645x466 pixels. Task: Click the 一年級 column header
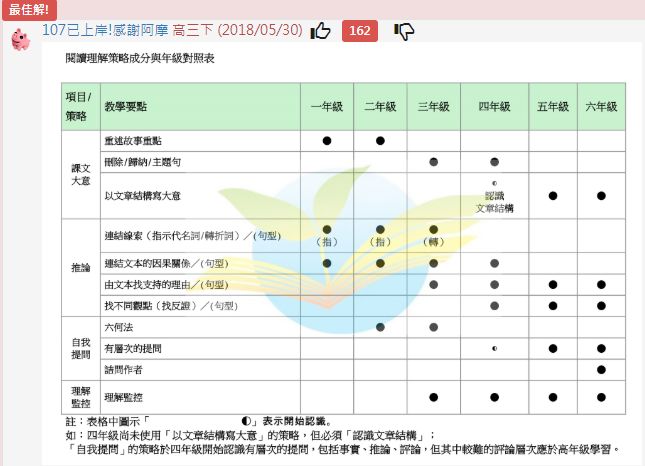pos(327,107)
